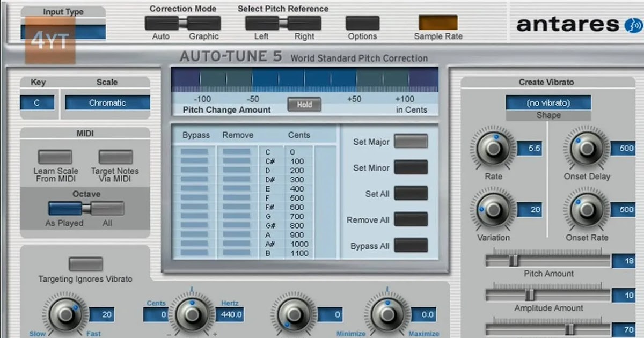The width and height of the screenshot is (644, 338).
Task: Click the Rate value field 5.5
Action: [x=530, y=149]
